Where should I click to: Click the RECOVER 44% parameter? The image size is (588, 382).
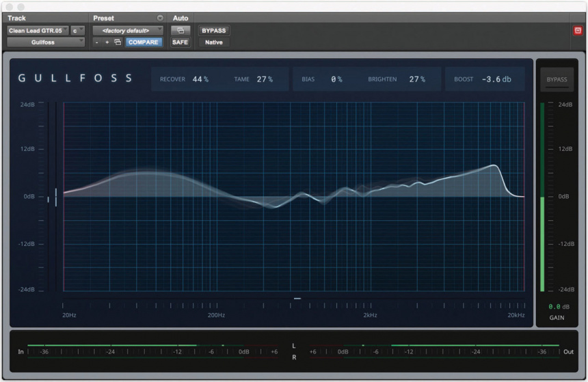[185, 79]
